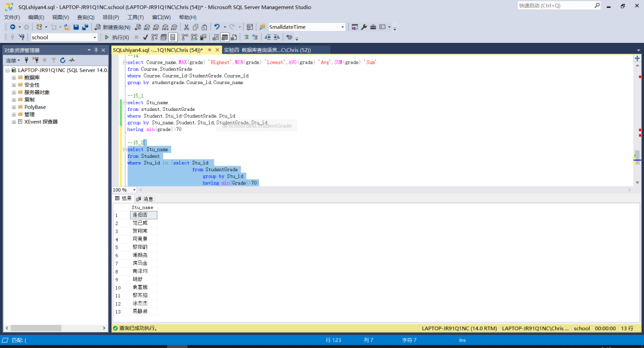Click scroll-right arrow of Object Explorer
This screenshot has width=644, height=348.
pos(104,328)
